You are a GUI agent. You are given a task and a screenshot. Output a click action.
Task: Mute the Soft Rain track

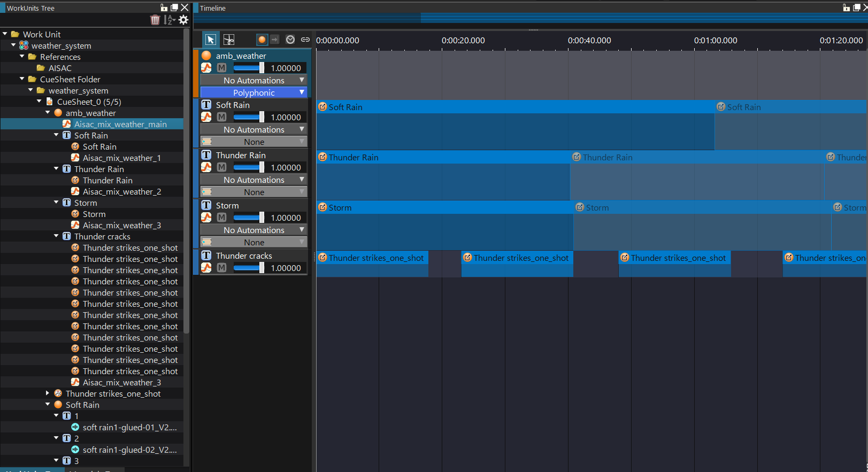tap(222, 117)
